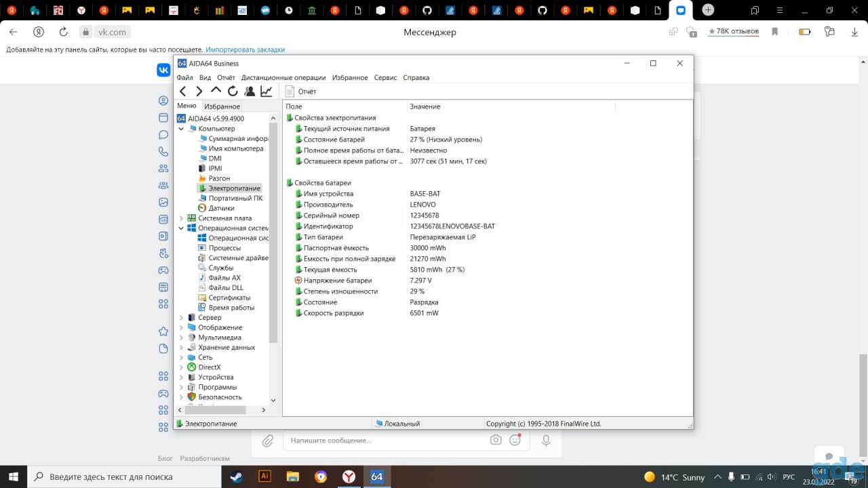Click the VK logo in browser page
The width and height of the screenshot is (868, 488).
pyautogui.click(x=163, y=70)
